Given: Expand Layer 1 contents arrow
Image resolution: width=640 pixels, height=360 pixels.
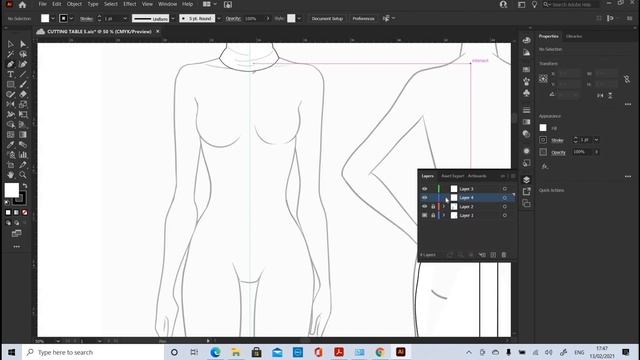Looking at the screenshot, I should coord(444,215).
